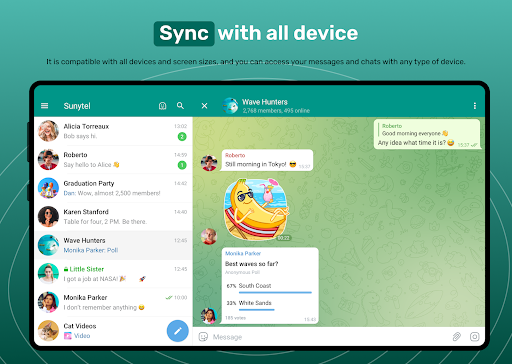Viewport: 512px width, 364px height.
Task: Click the Sunytel app title
Action: pos(77,106)
